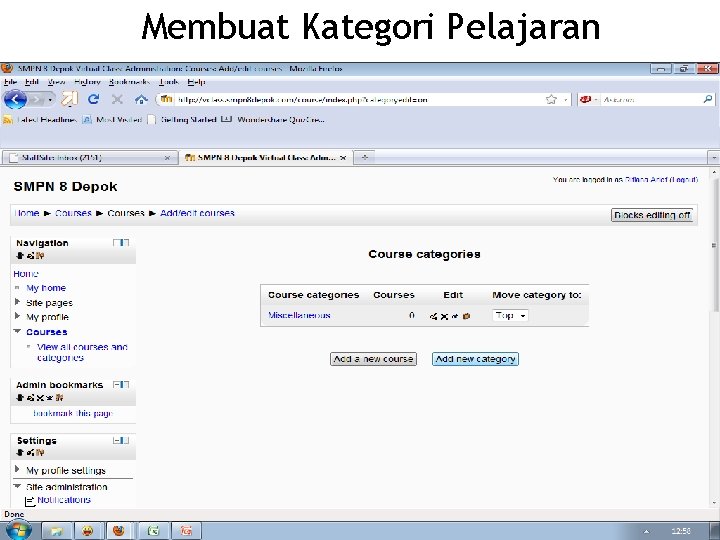
Task: Click the Add new category button
Action: (x=475, y=359)
